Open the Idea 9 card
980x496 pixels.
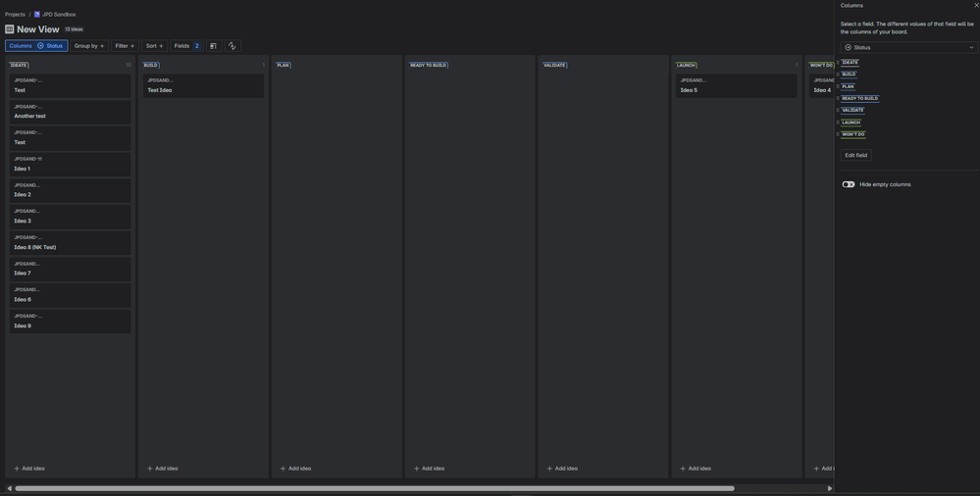pyautogui.click(x=70, y=322)
